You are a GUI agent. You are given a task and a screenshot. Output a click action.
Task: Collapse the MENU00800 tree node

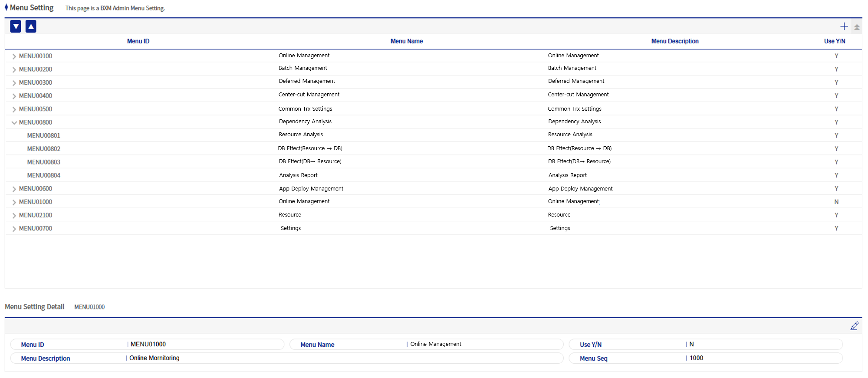[x=14, y=123]
